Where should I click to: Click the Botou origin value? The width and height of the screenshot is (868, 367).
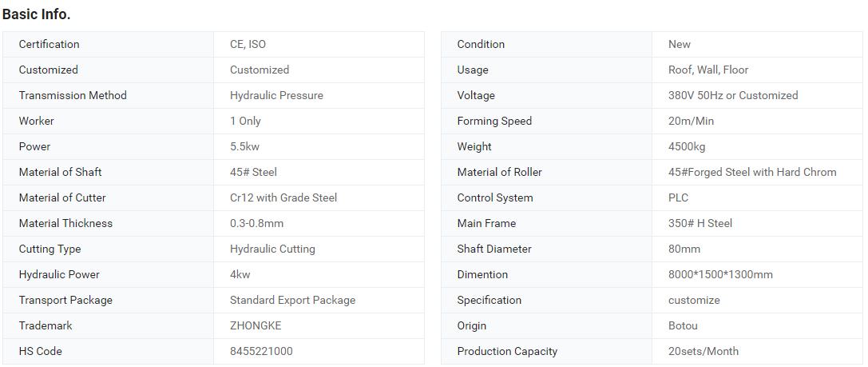pos(683,325)
